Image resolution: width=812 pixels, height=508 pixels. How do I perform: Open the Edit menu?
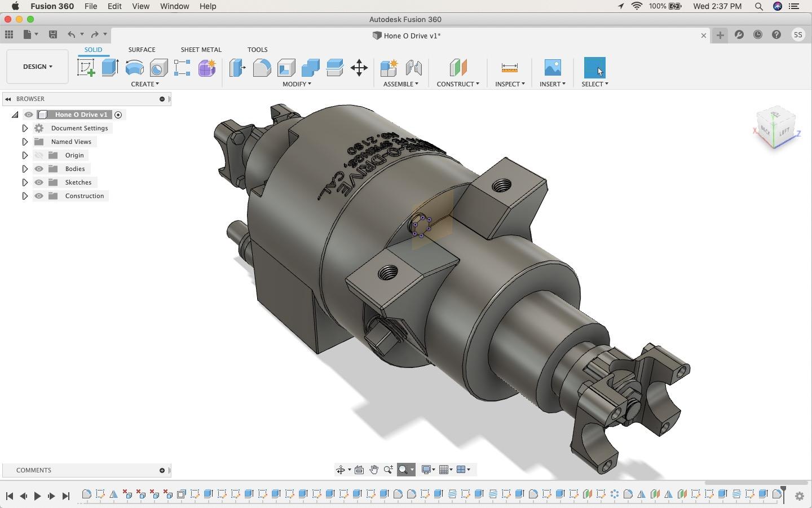[x=114, y=6]
